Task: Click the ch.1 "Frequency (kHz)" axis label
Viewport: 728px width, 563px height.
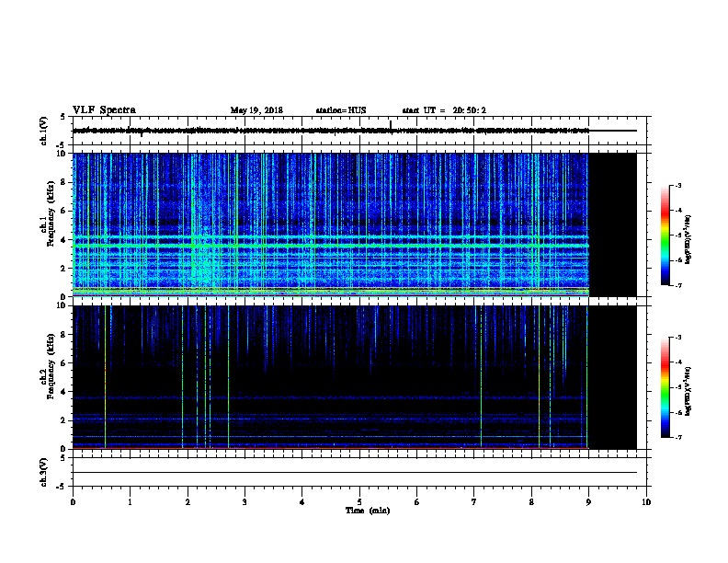Action: coord(51,214)
